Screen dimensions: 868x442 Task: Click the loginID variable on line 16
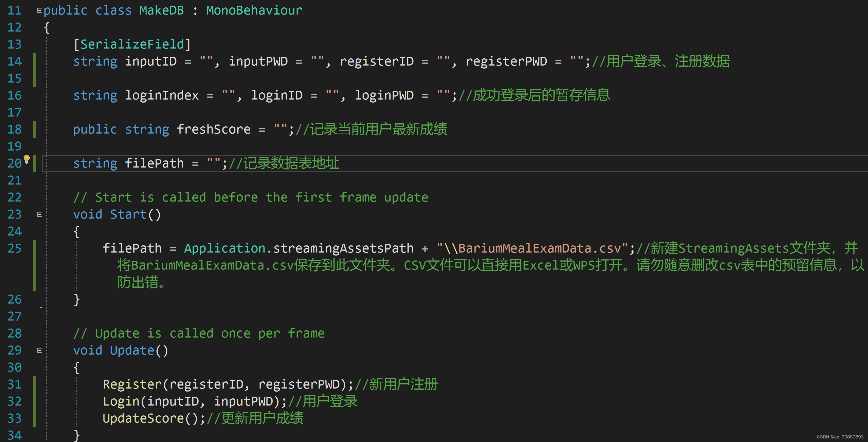pyautogui.click(x=277, y=95)
